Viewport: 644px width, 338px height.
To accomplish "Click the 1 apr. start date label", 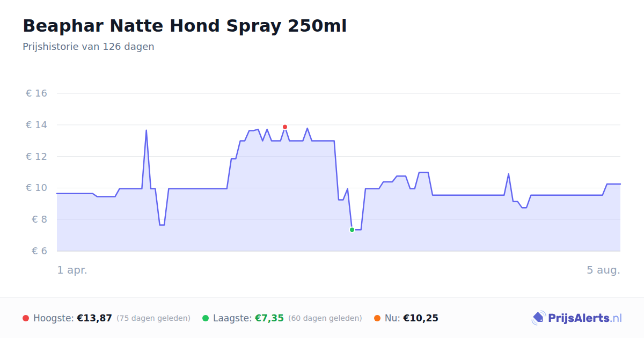I will click(x=72, y=270).
